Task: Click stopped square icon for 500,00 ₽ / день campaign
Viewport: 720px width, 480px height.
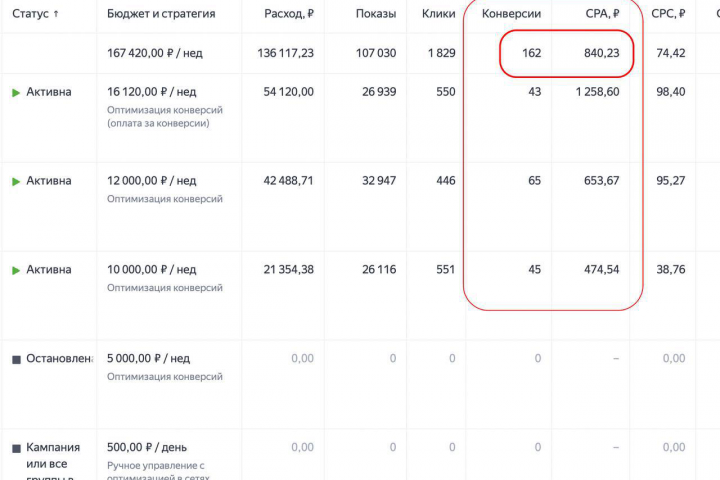Action: (16, 448)
